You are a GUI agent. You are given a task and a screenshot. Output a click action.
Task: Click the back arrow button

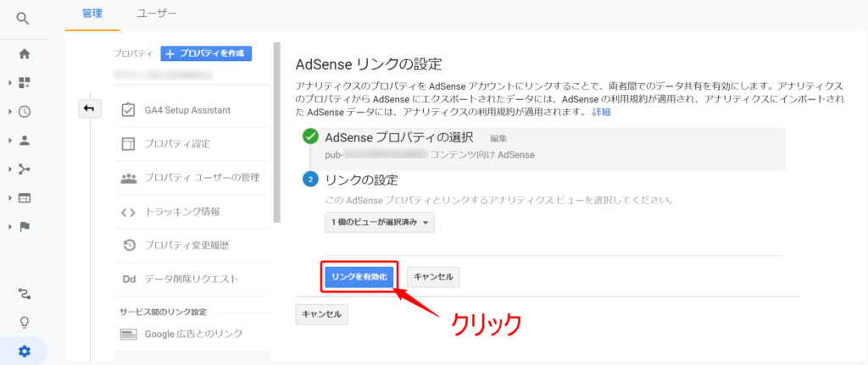click(89, 109)
